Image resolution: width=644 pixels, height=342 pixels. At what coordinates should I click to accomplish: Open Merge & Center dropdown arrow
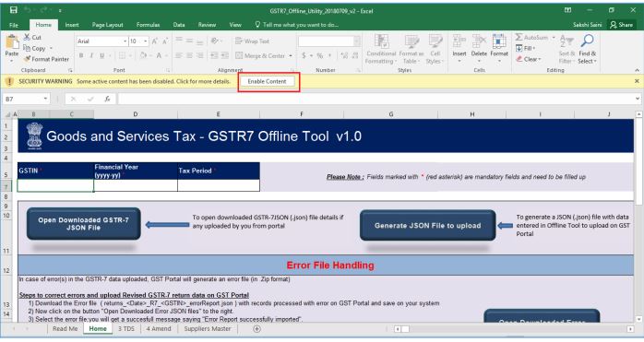(x=291, y=55)
